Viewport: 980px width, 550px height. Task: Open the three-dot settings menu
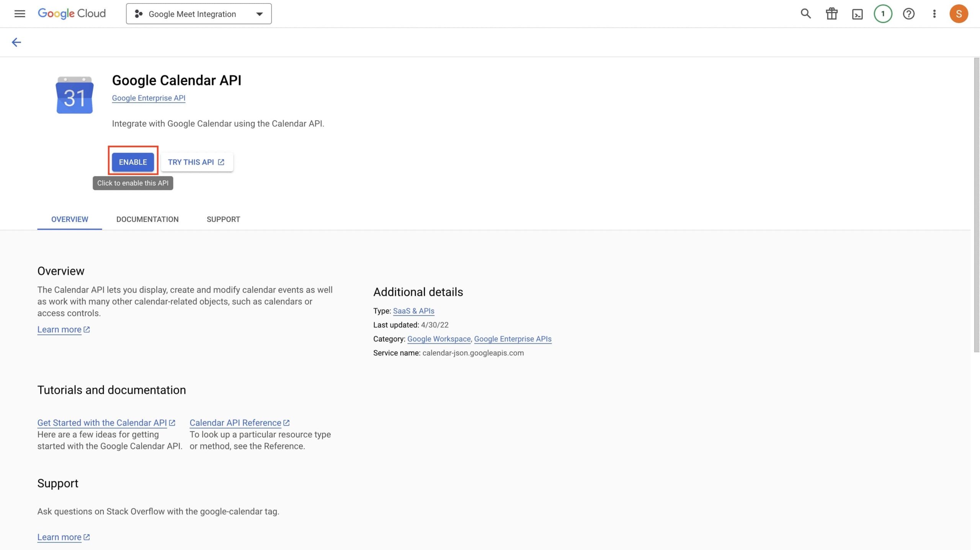coord(934,14)
